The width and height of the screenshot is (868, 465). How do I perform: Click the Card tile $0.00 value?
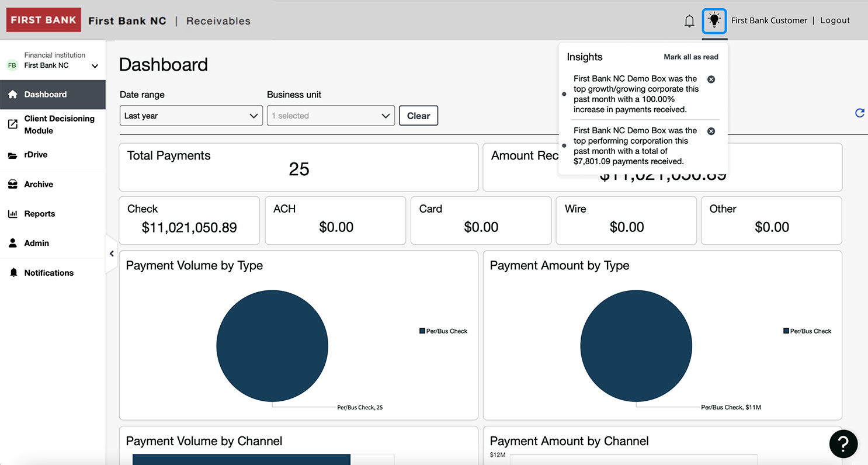481,228
